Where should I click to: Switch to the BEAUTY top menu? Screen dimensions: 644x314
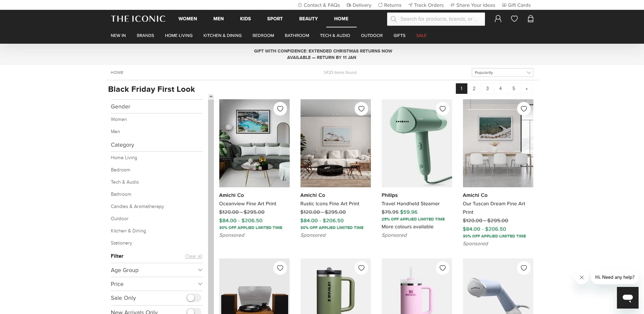[308, 19]
